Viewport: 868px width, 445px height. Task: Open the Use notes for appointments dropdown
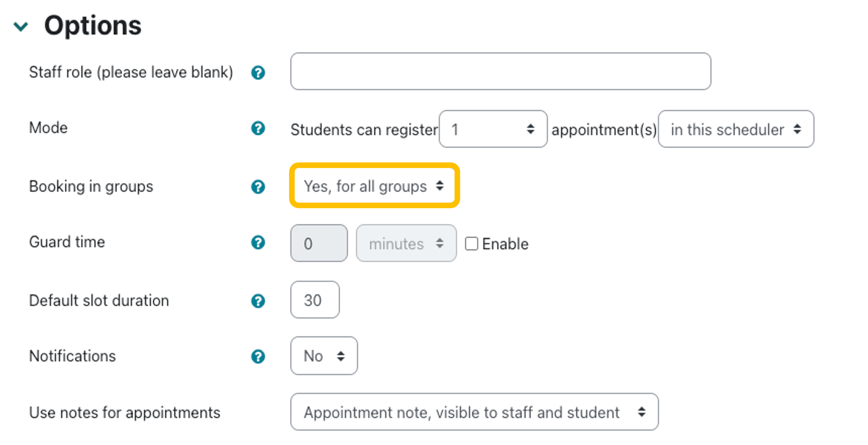click(x=474, y=412)
